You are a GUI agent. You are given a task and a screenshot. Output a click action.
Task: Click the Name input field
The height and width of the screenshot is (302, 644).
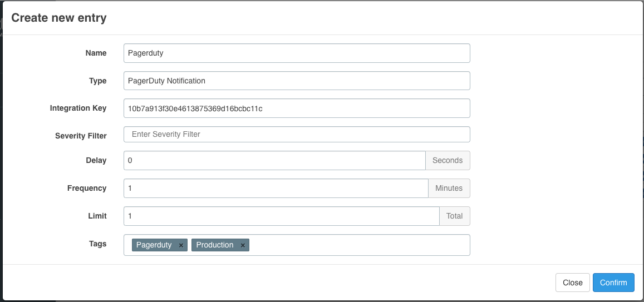click(x=296, y=53)
